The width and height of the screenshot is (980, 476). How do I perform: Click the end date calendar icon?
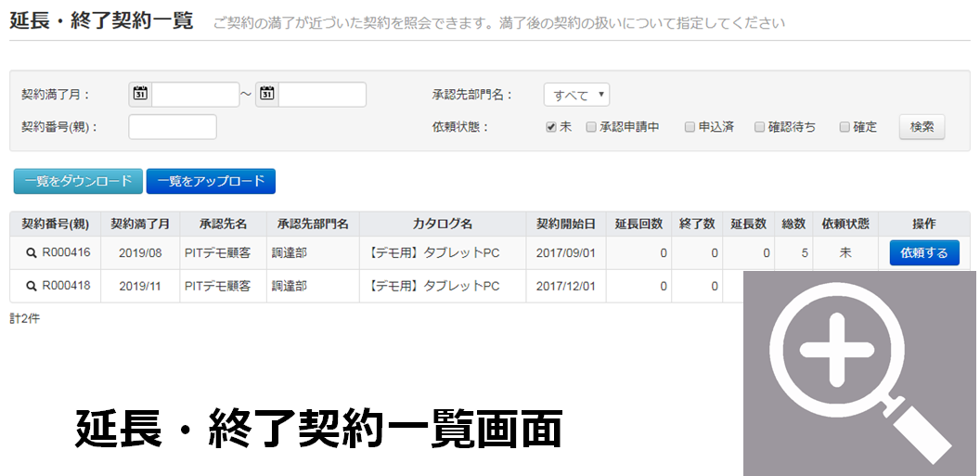(267, 94)
